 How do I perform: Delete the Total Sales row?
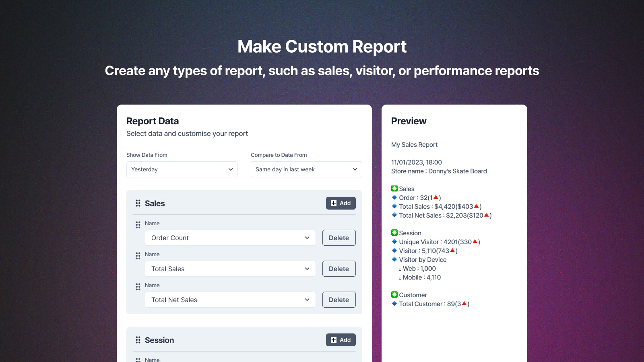pyautogui.click(x=339, y=269)
